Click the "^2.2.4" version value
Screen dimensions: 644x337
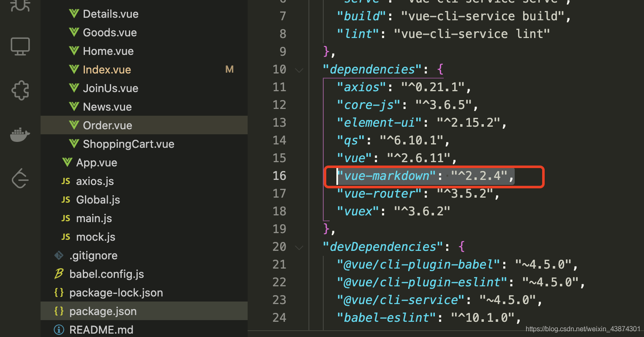(x=479, y=176)
